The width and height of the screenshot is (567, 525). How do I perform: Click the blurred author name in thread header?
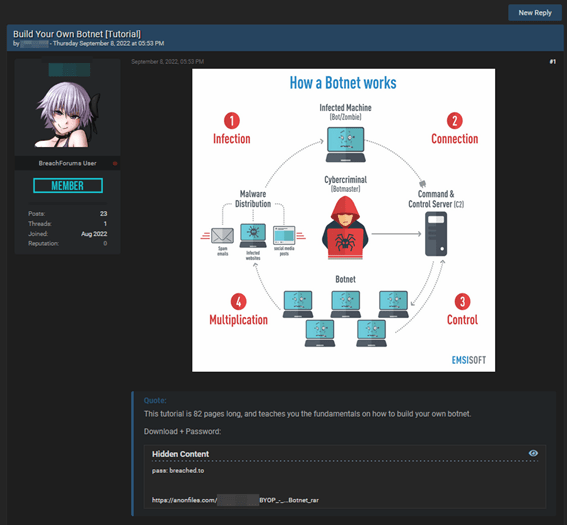click(34, 44)
